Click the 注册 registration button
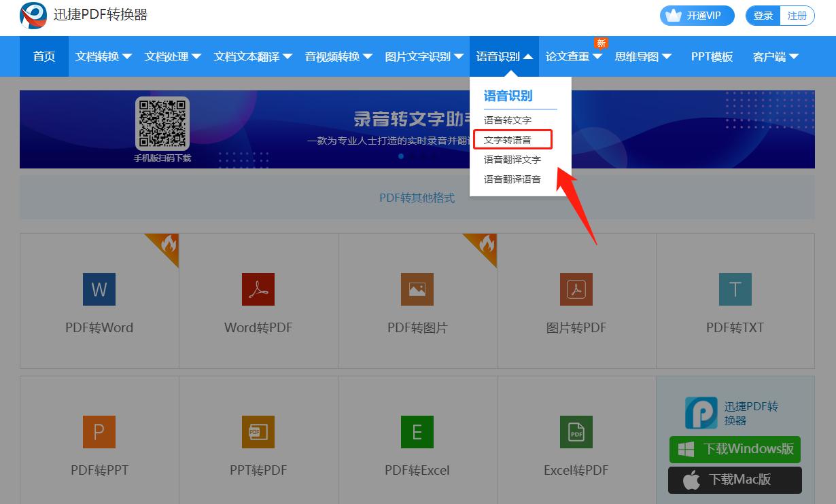The height and width of the screenshot is (504, 836). coord(797,15)
